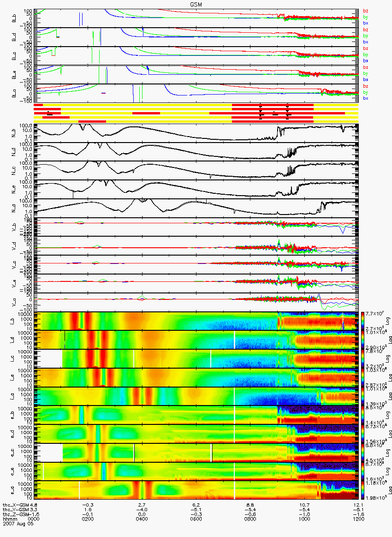Click the V_a velocity panel label
The image size is (392, 537).
coord(14,302)
